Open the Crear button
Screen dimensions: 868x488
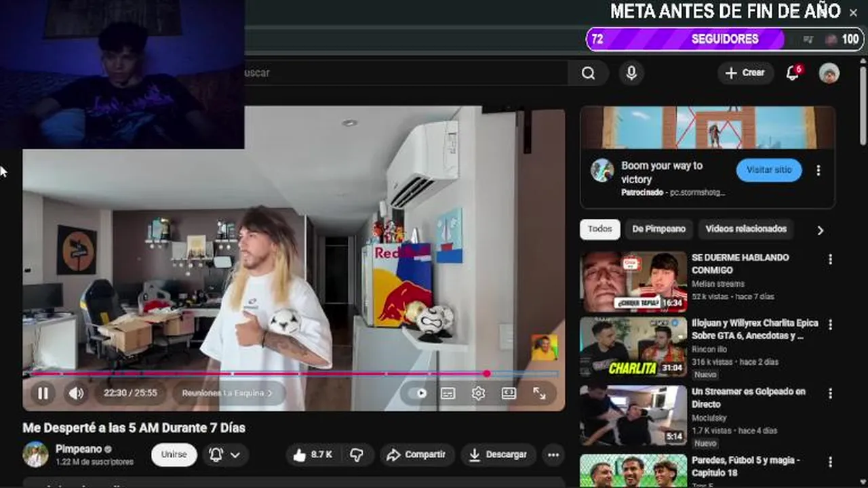click(745, 73)
